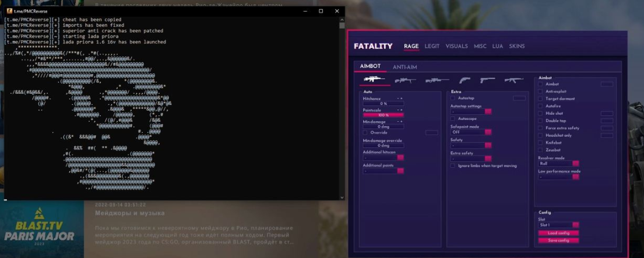Set the Hide shot keybind box

pos(607,113)
